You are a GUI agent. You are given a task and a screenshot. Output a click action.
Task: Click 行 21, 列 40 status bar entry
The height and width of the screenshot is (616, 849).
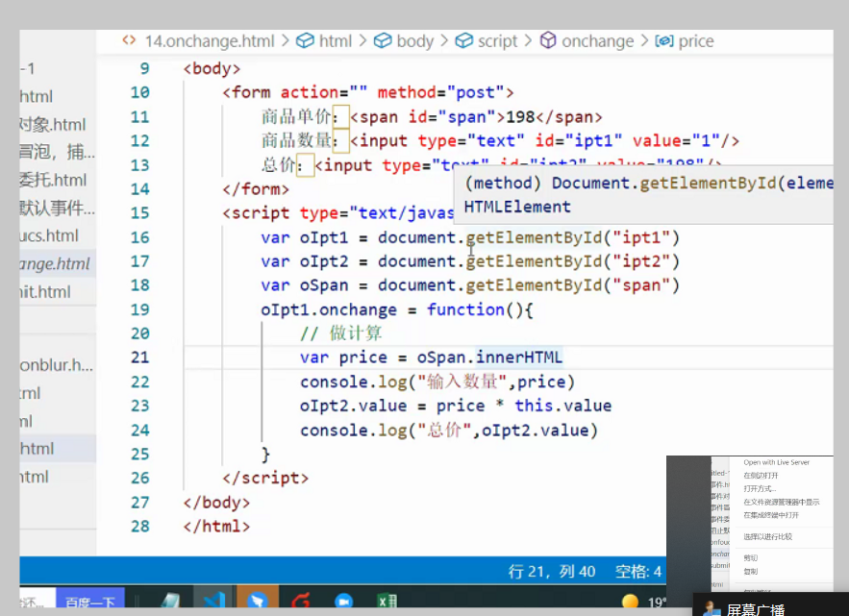[551, 572]
